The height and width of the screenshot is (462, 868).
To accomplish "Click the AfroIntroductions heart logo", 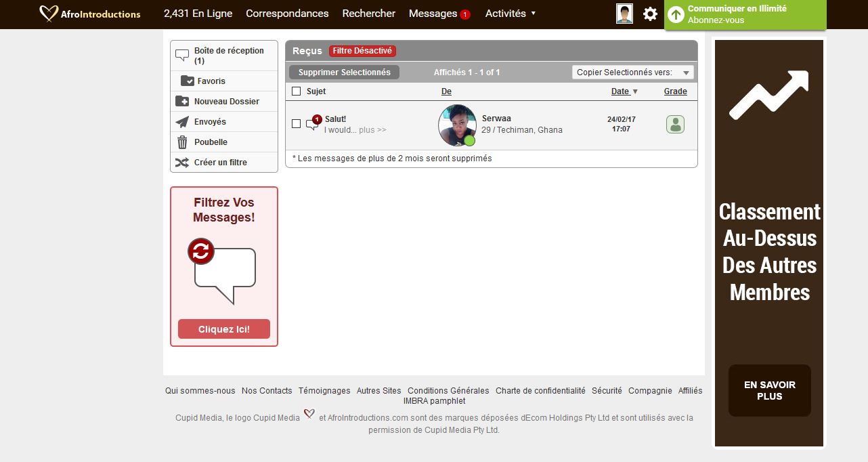I will point(49,14).
